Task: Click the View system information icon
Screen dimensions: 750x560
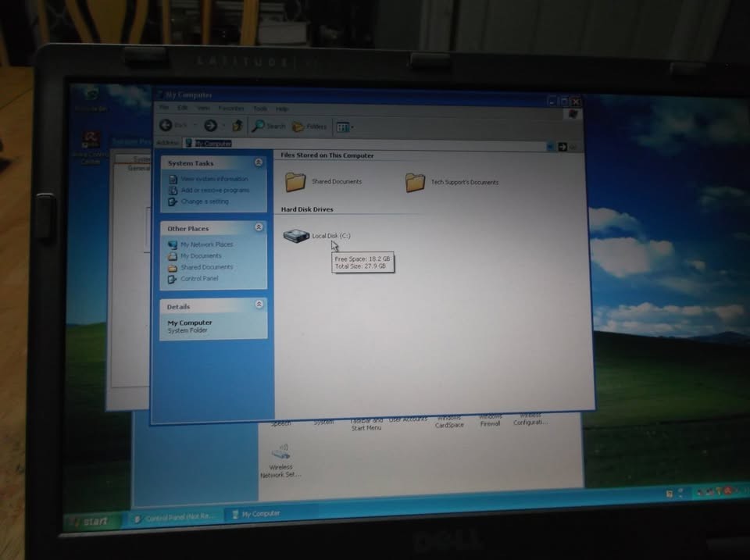Action: [173, 180]
